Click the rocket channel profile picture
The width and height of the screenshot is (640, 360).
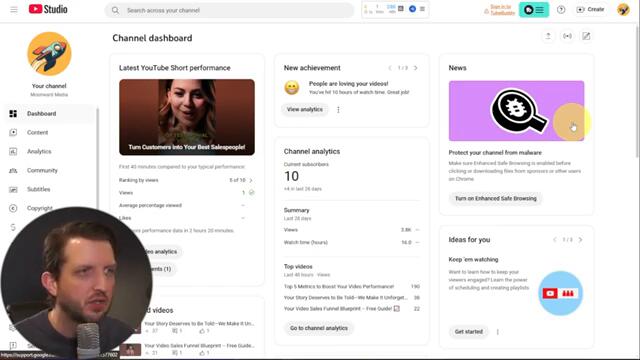[x=49, y=54]
